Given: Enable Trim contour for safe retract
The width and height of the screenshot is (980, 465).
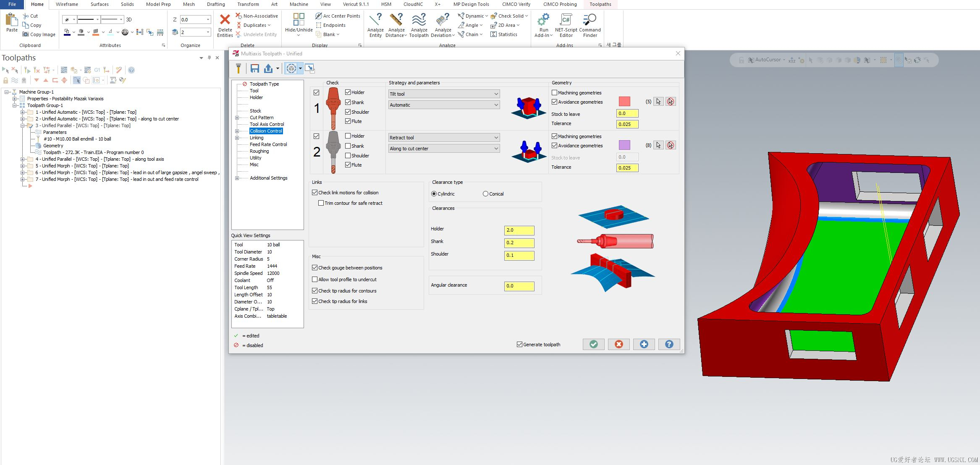Looking at the screenshot, I should coord(321,203).
